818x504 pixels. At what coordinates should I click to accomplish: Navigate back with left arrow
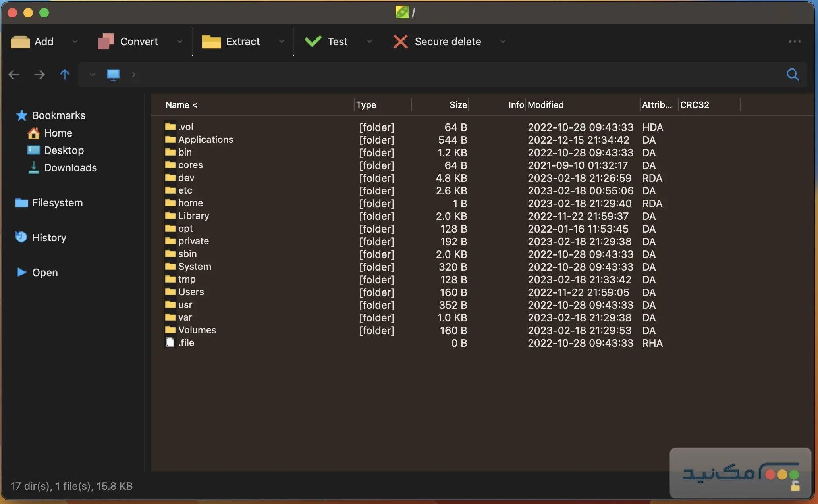tap(14, 75)
